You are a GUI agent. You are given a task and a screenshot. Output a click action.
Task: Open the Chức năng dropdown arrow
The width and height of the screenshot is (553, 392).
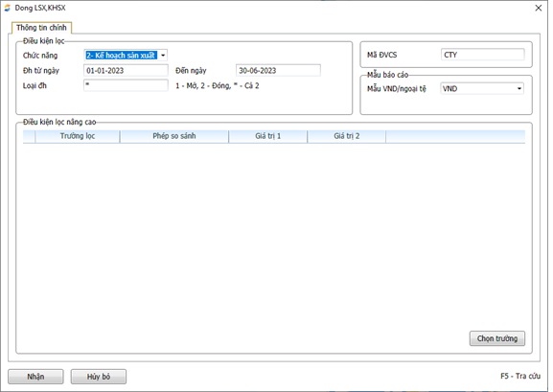[163, 56]
